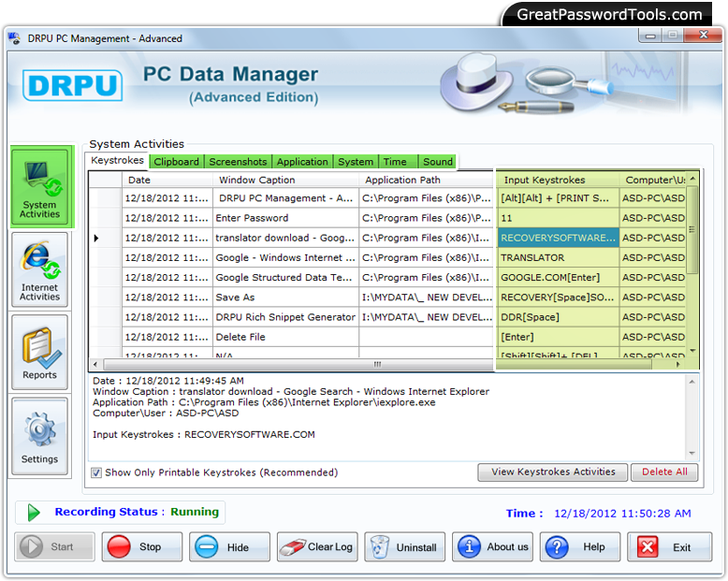This screenshot has height=581, width=728.
Task: Sort by Date column header
Action: tap(167, 180)
